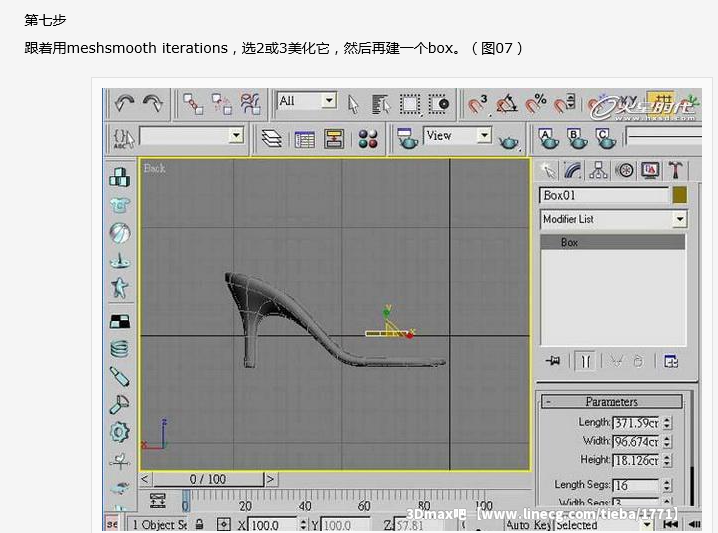Click the teapot C icon

coord(605,139)
